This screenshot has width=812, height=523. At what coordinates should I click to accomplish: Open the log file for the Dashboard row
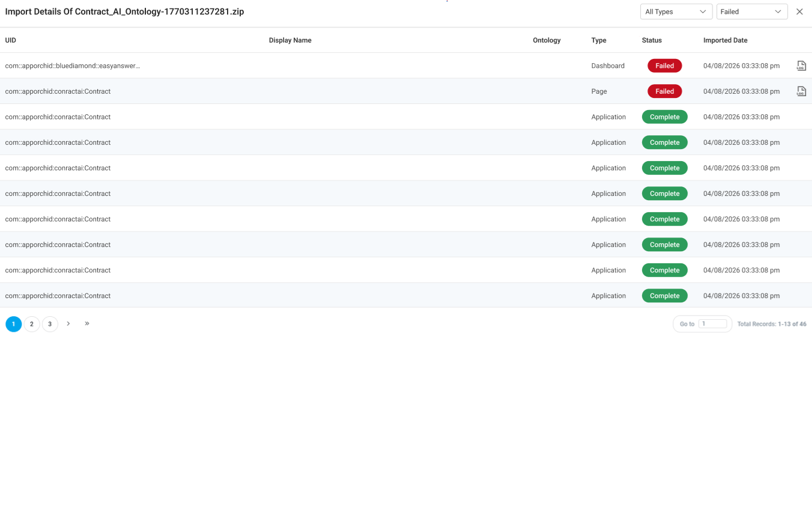[x=801, y=66]
